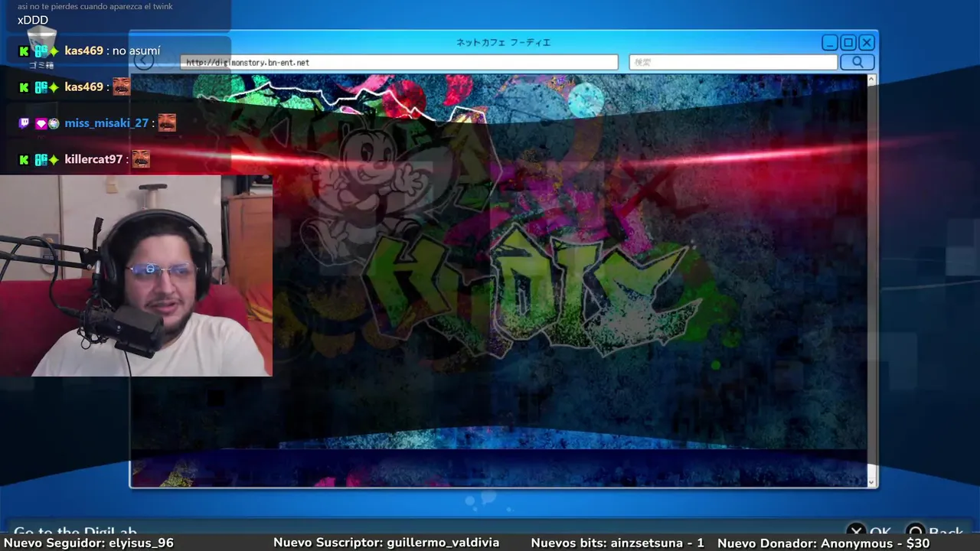Click the magnifier search button in browser

pos(857,62)
